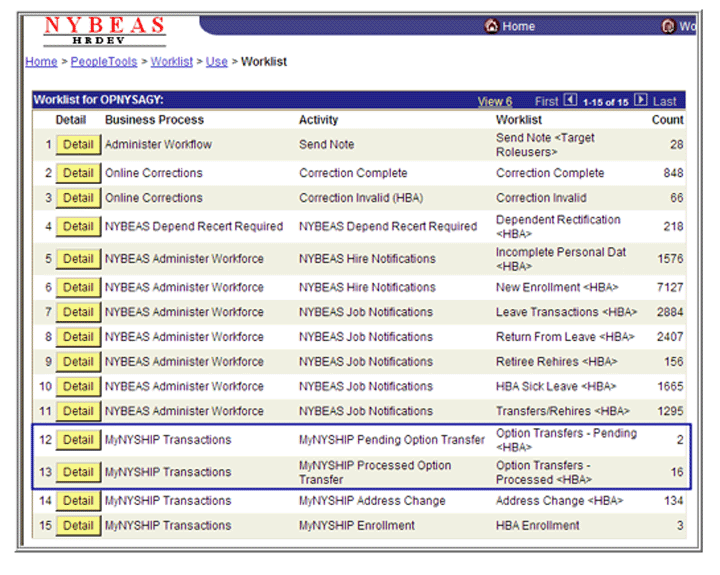The height and width of the screenshot is (575, 720).
Task: Open Detail for Depend Recert Required row
Action: pyautogui.click(x=78, y=226)
